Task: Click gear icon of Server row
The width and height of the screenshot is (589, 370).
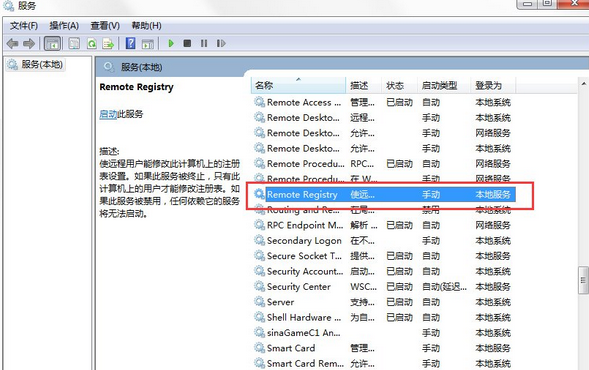Action: (x=259, y=302)
